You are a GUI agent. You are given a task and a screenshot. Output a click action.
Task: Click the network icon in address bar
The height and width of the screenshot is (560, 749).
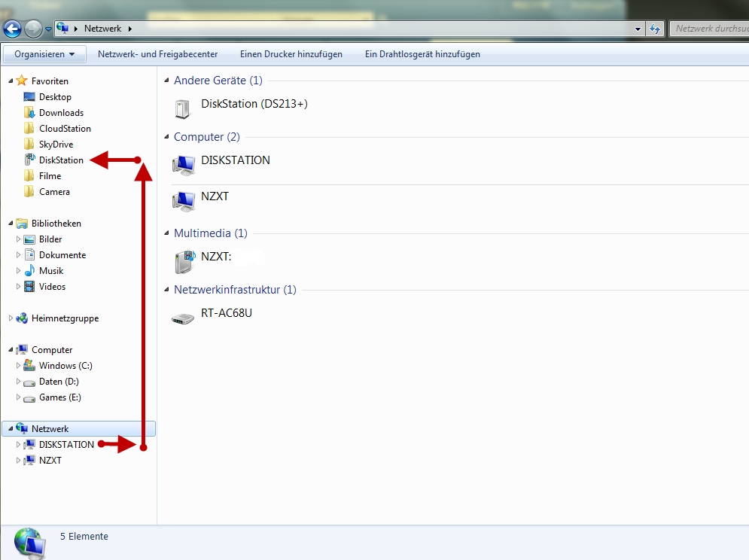tap(62, 28)
